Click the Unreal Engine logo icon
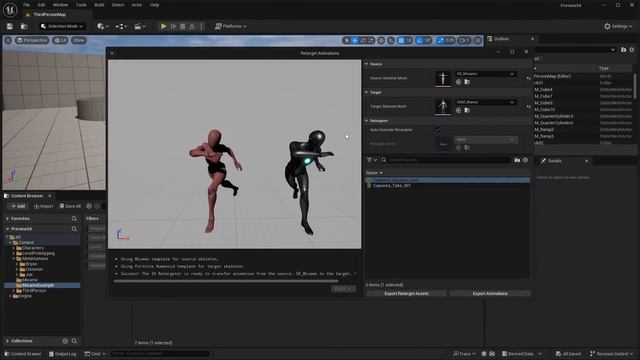 (x=10, y=9)
